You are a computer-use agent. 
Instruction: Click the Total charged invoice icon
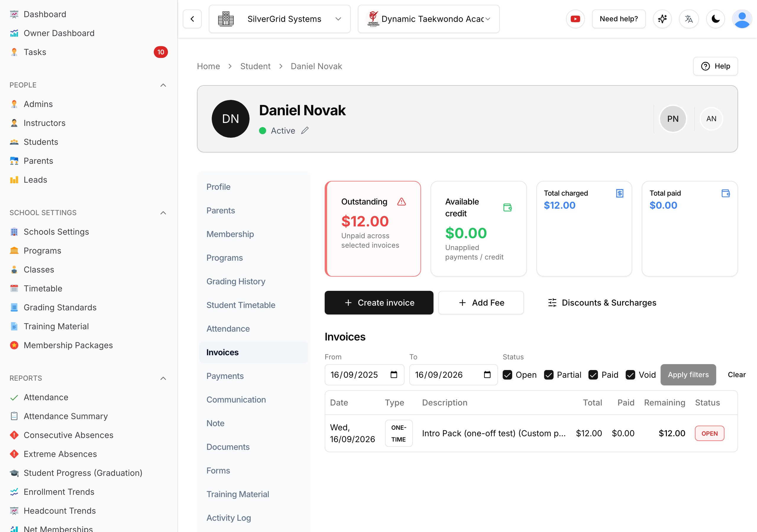point(619,193)
